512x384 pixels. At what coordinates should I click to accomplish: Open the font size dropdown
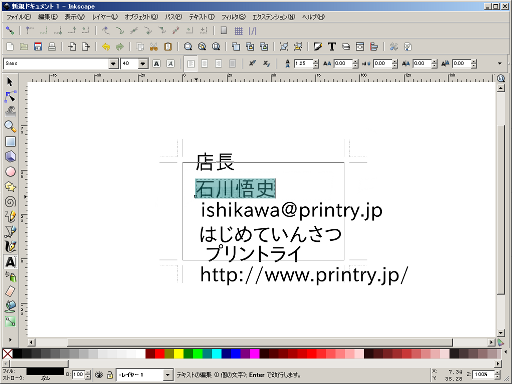[x=143, y=63]
